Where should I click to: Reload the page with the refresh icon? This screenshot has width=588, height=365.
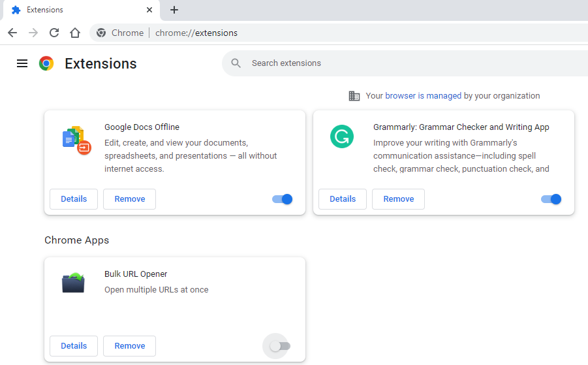[x=54, y=33]
